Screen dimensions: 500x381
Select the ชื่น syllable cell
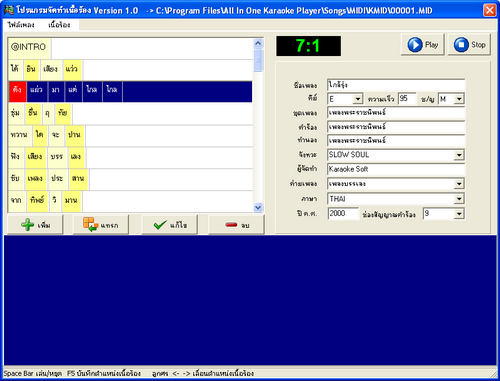(x=33, y=113)
